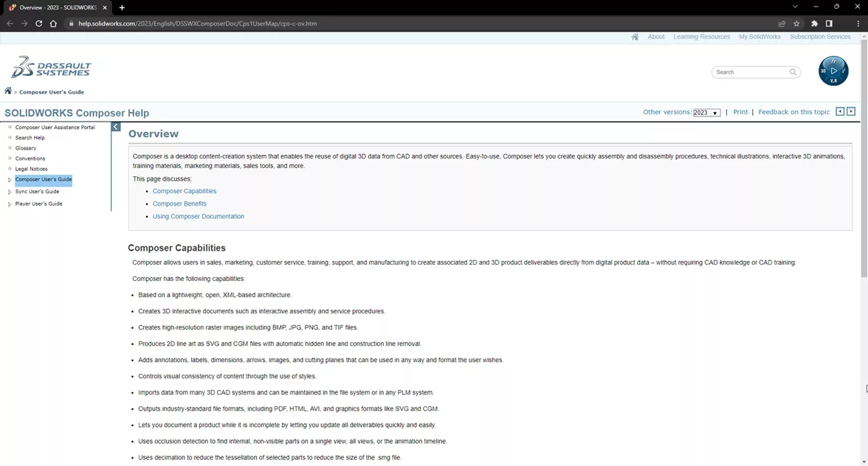The width and height of the screenshot is (868, 466).
Task: Expand the Composer User's Guide tree entry
Action: point(9,179)
